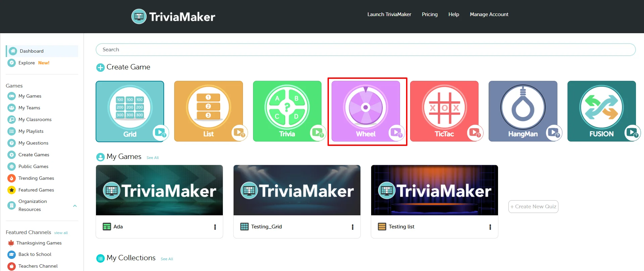Click the Trending Games flame icon
The image size is (644, 271).
[12, 178]
